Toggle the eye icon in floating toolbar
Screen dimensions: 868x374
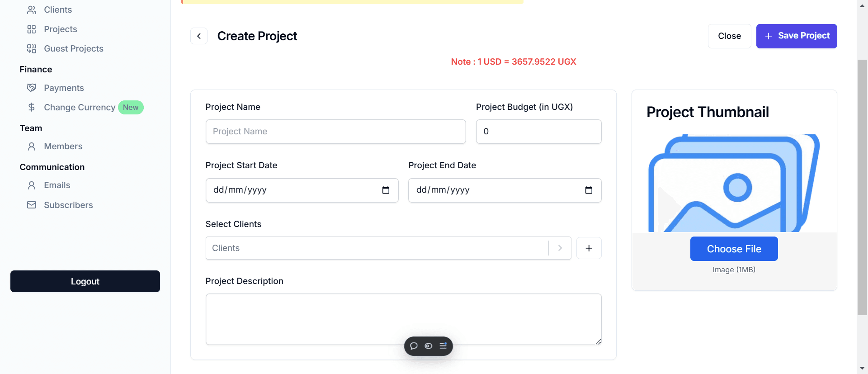[x=429, y=346]
